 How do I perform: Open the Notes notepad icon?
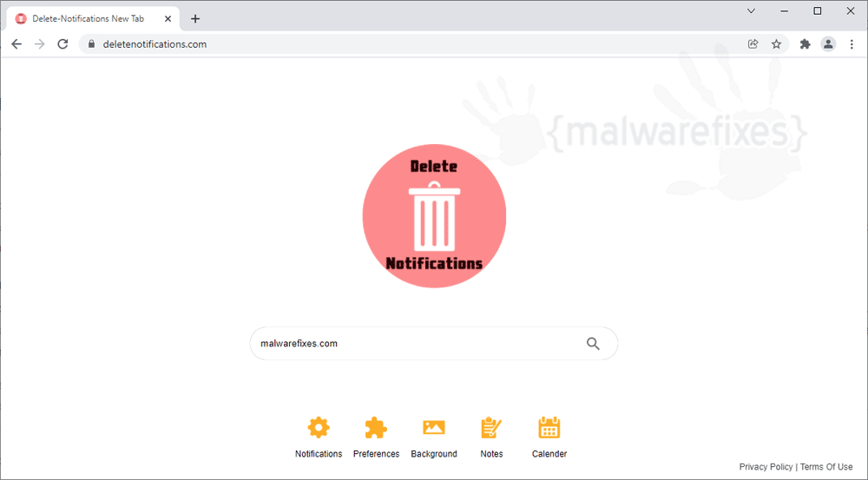(x=491, y=427)
